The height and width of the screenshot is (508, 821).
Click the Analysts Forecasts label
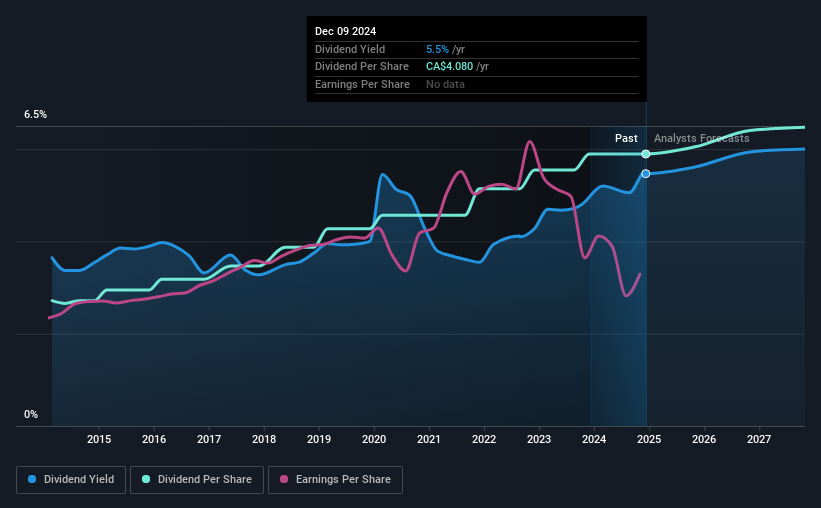point(702,138)
